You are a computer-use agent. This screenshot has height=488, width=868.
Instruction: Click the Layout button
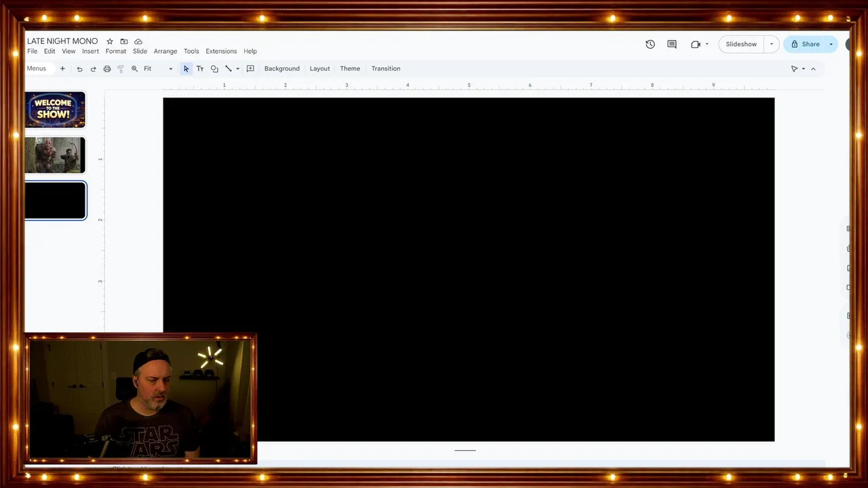click(319, 68)
